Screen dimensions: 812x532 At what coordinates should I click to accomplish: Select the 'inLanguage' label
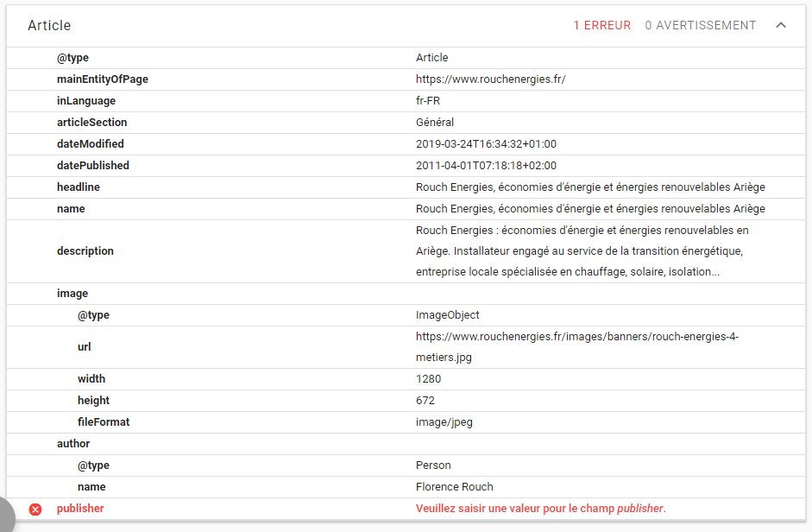[86, 100]
